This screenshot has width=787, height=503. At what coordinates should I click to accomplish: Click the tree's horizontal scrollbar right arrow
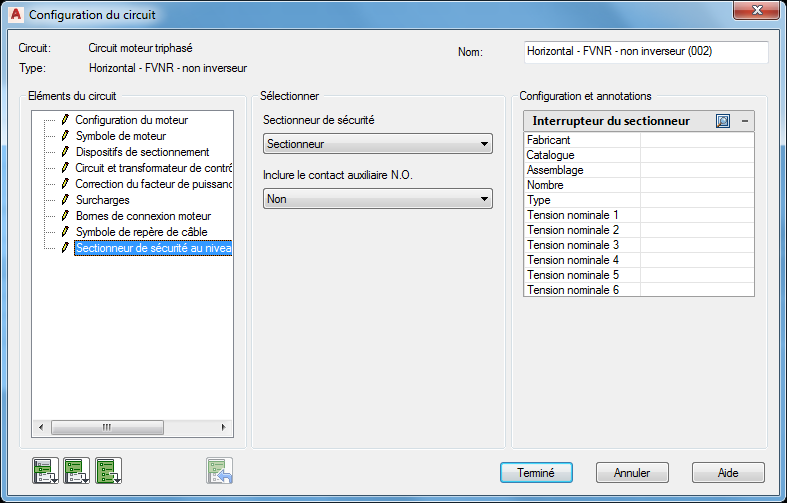point(225,427)
